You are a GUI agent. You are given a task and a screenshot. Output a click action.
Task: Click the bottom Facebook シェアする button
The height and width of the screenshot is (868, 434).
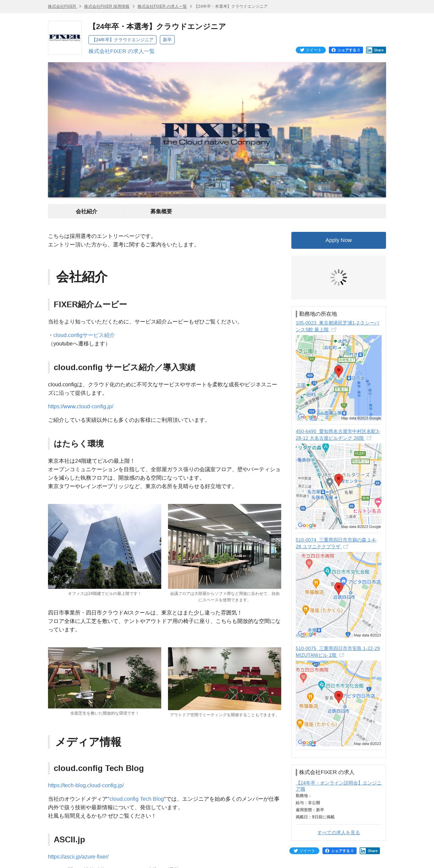[x=339, y=851]
